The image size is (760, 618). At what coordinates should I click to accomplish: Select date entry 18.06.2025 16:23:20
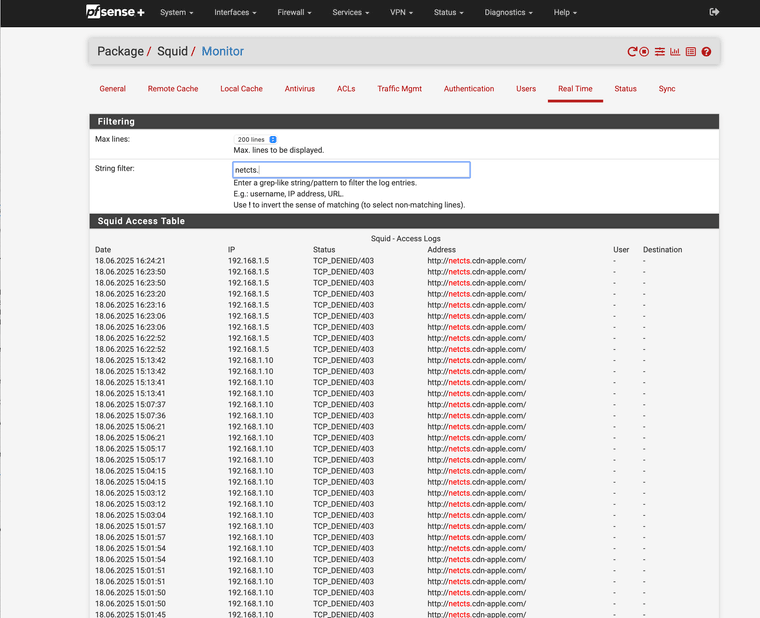click(130, 294)
